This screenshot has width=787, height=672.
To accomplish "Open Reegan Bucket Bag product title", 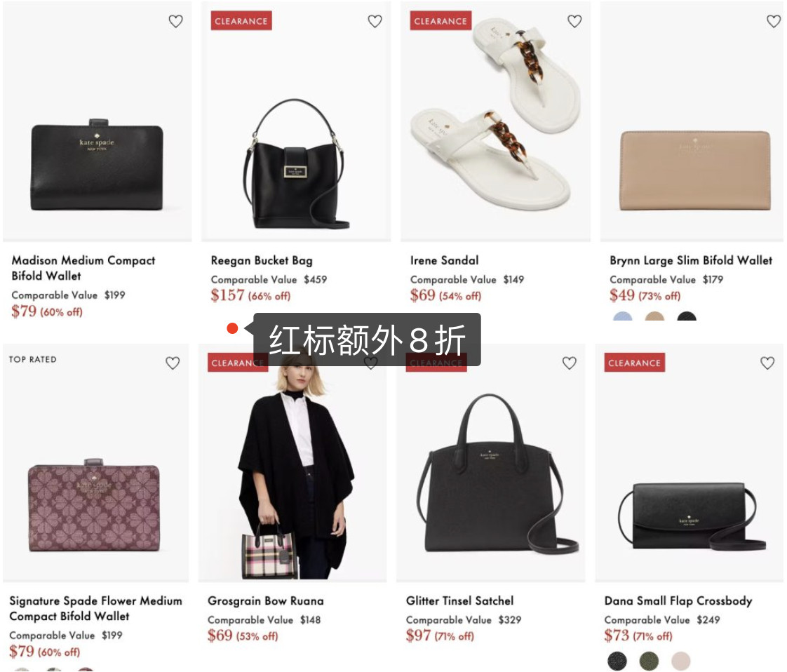I will pyautogui.click(x=262, y=260).
